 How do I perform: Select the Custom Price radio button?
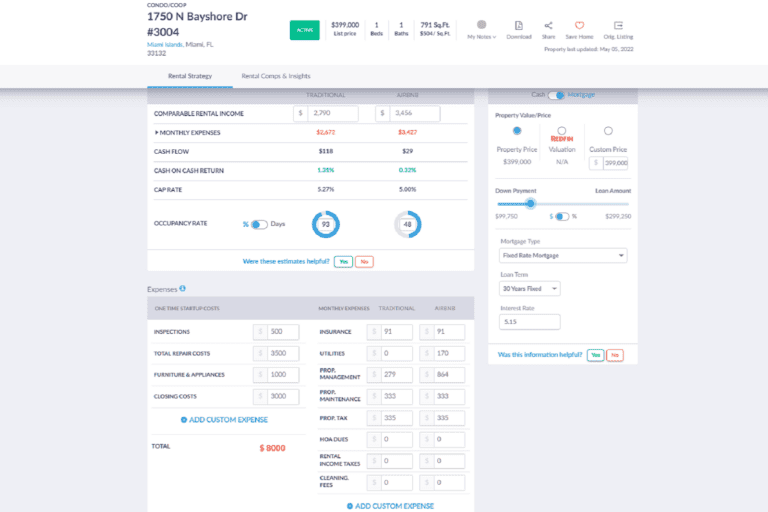(x=608, y=131)
